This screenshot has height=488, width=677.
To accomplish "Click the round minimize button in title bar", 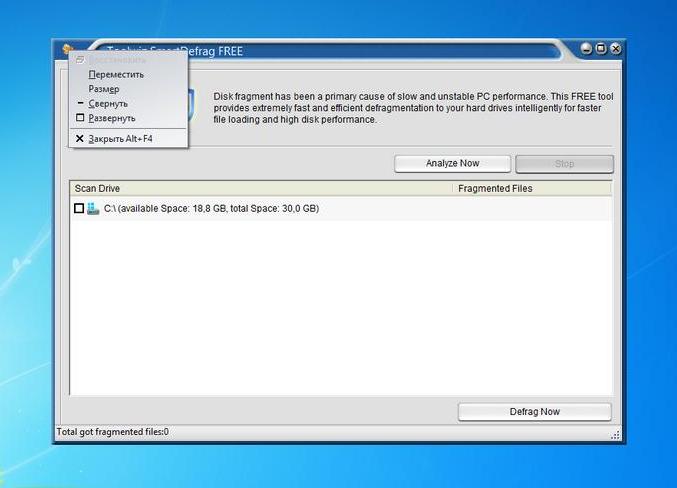I will (586, 49).
